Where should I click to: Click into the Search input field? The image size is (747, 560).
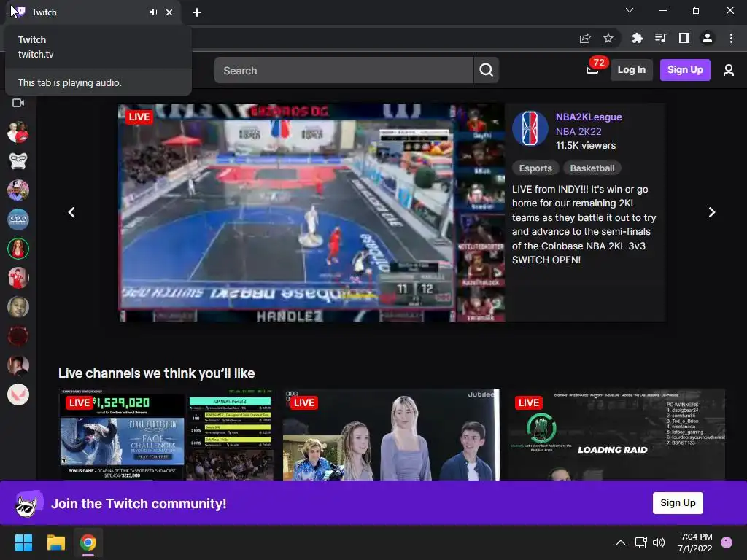[344, 70]
